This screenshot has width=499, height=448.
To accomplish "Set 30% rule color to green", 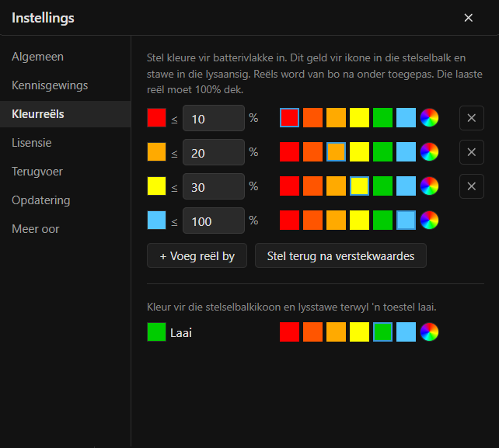I will coord(383,186).
